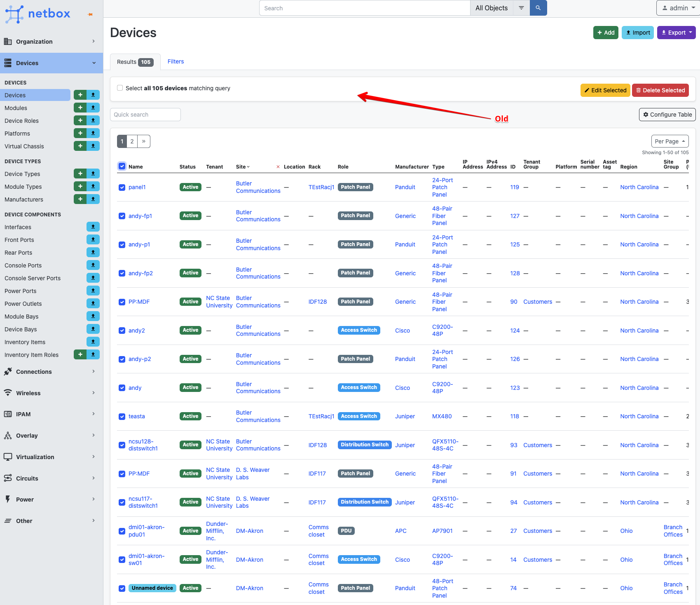Click the add icon for Device Types

[x=80, y=174]
